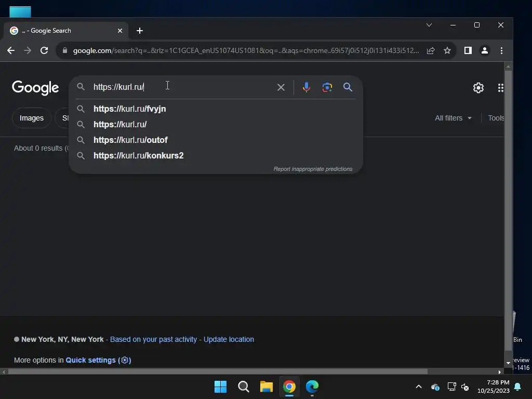
Task: Click the Google logo
Action: [x=35, y=88]
